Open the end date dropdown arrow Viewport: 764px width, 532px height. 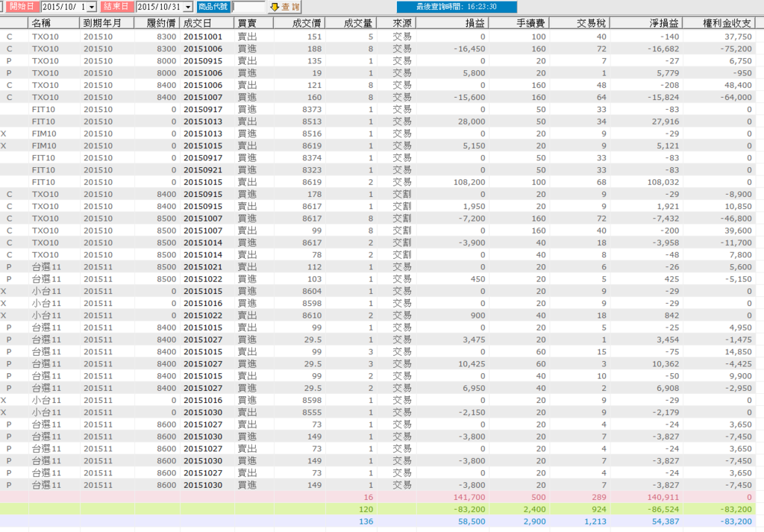[x=187, y=7]
